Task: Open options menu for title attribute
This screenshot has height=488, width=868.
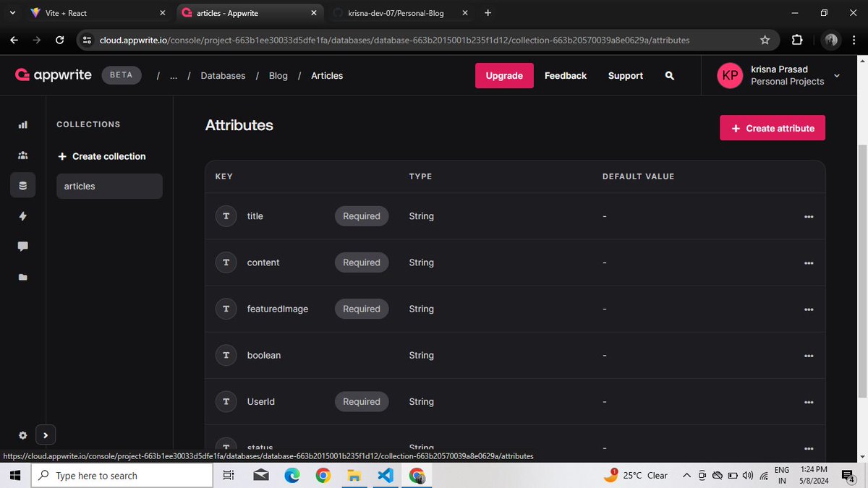Action: coord(809,217)
